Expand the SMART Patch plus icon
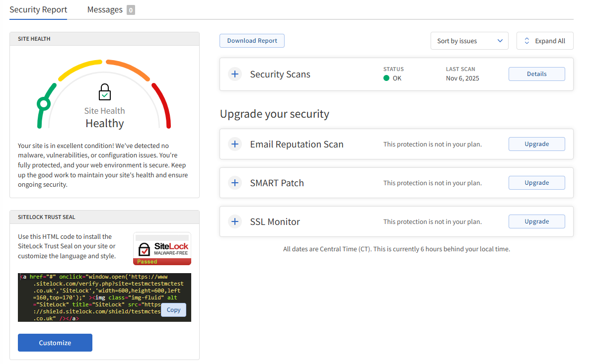The image size is (595, 364). pyautogui.click(x=235, y=183)
